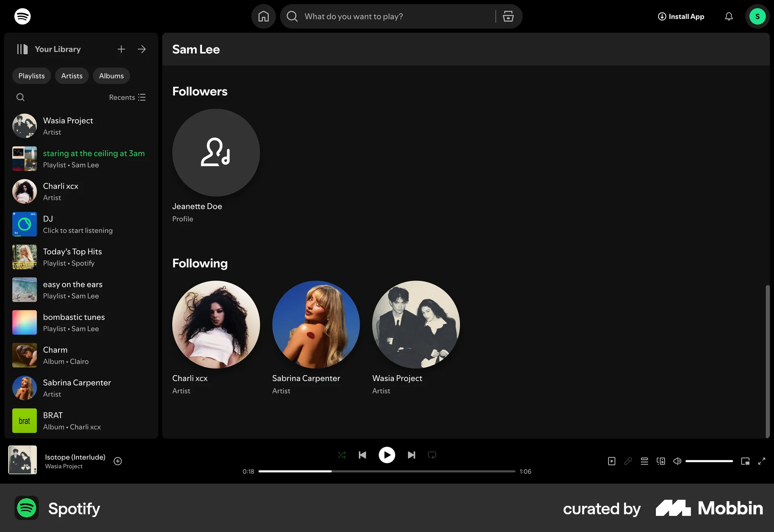The image size is (774, 532).
Task: Mute audio with the speaker icon
Action: [x=677, y=461]
